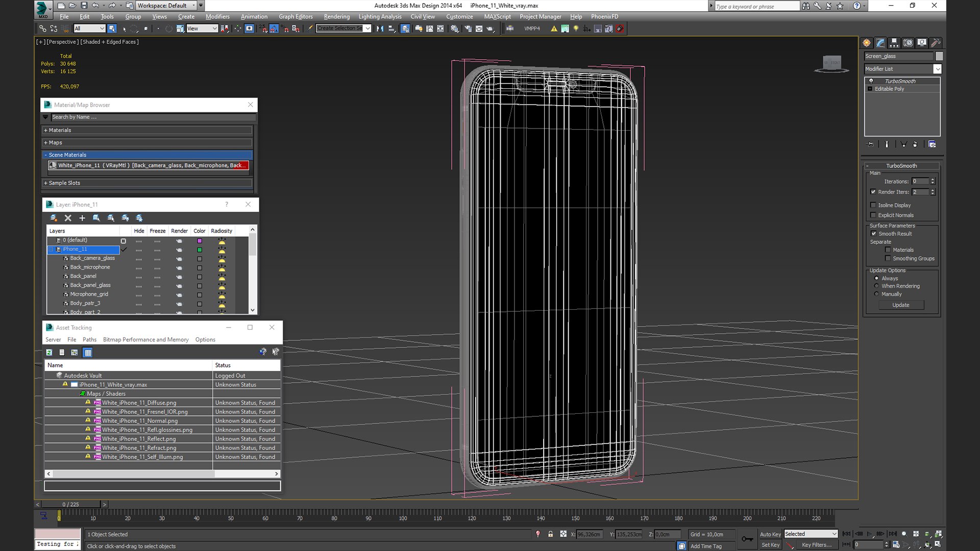Toggle the Render Iters checkbox
Image resolution: width=980 pixels, height=551 pixels.
point(873,192)
